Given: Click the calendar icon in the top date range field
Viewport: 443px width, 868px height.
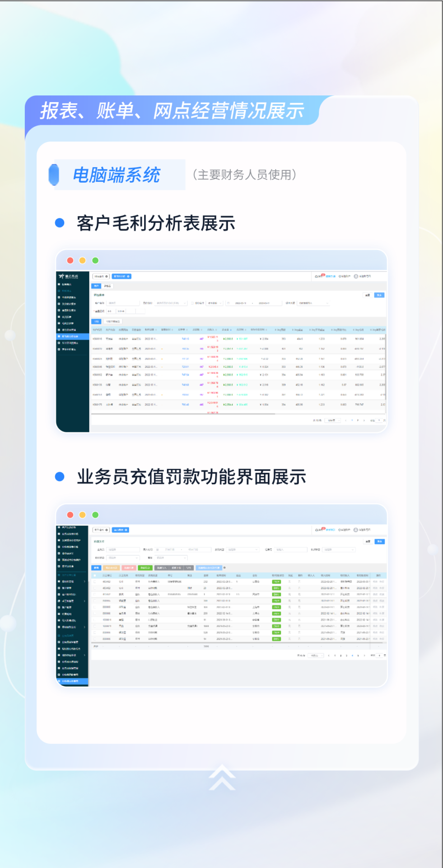Looking at the screenshot, I should (x=228, y=303).
